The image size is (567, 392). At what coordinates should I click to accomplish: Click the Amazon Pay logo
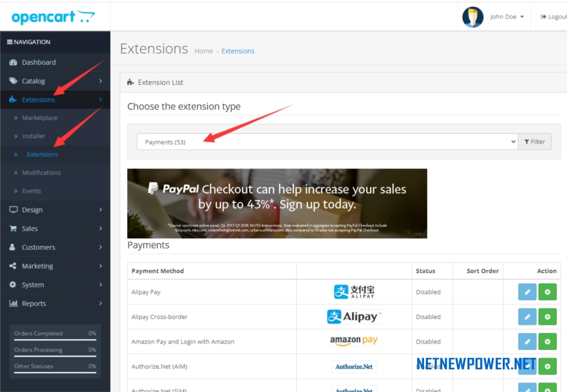pyautogui.click(x=354, y=340)
